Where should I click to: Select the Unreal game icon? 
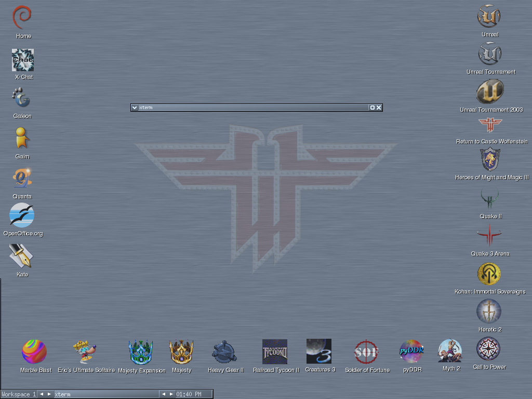[489, 16]
